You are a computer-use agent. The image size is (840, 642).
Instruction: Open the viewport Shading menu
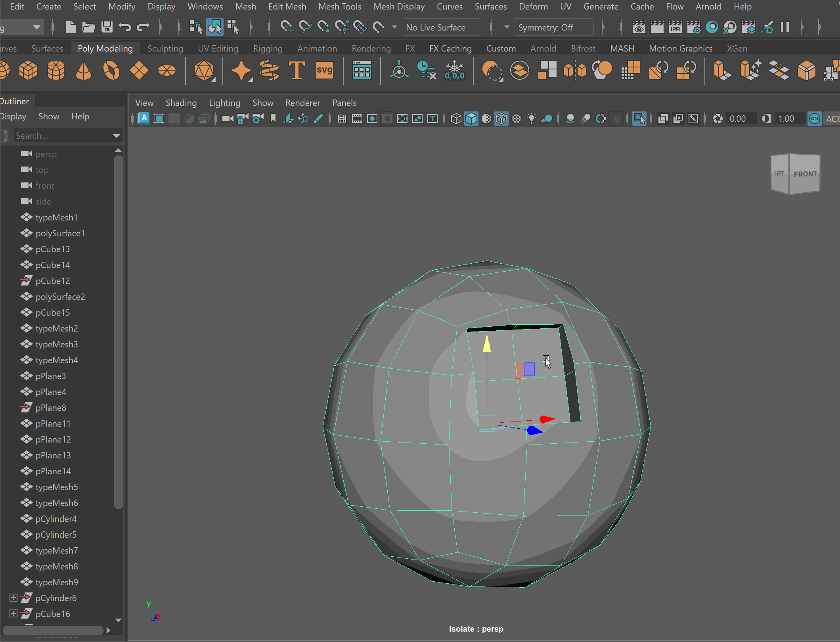(x=181, y=103)
